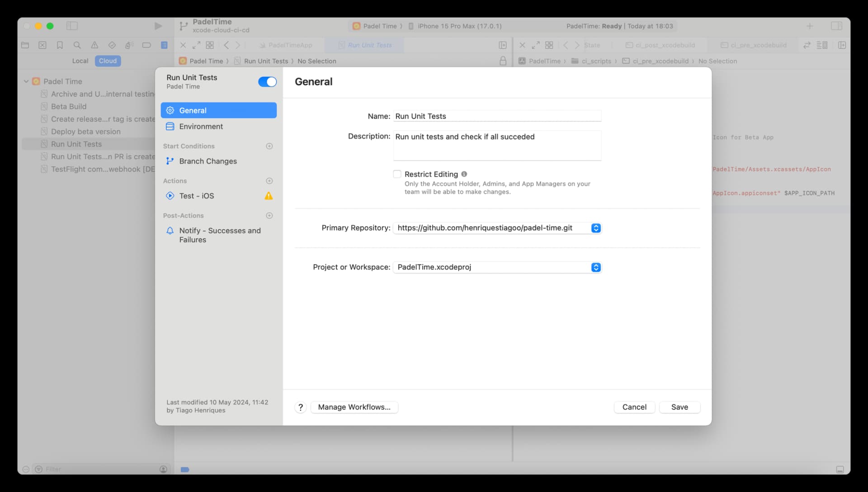The width and height of the screenshot is (868, 492).
Task: Click the Manage Workflows button
Action: 354,407
